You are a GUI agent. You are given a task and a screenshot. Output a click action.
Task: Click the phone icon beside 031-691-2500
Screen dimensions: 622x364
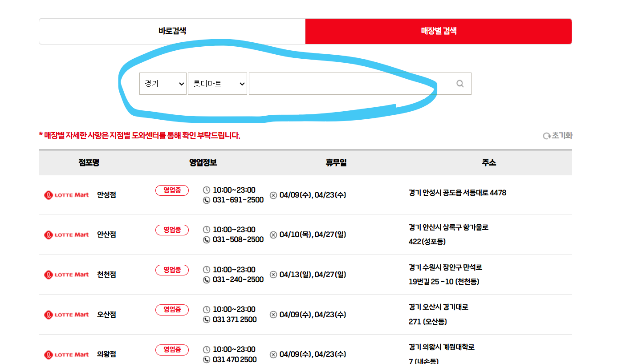[x=207, y=200]
